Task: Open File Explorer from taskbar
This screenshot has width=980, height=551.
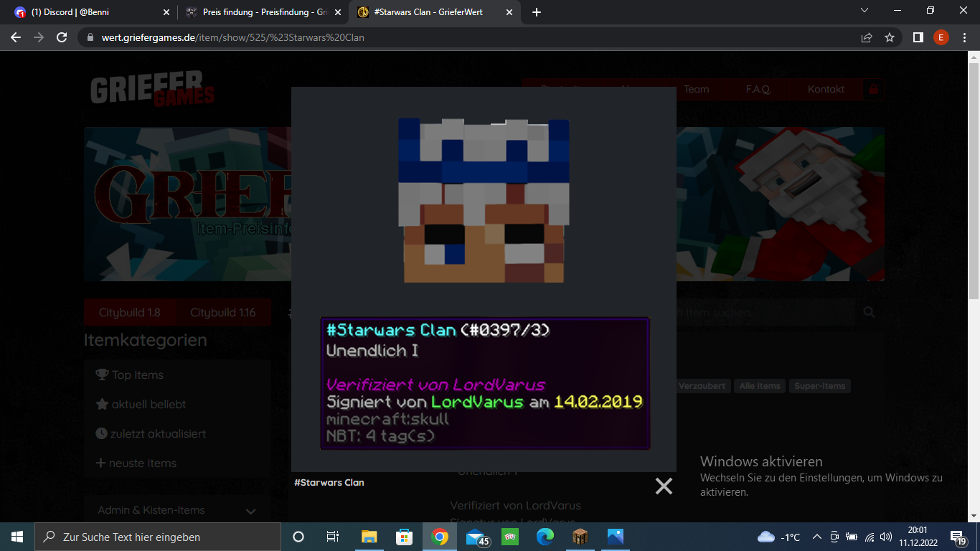Action: [369, 537]
